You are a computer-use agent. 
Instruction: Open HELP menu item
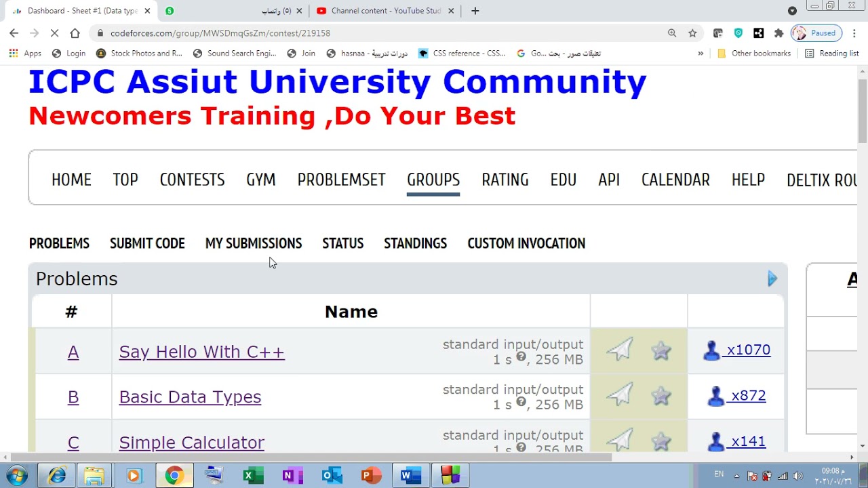(x=748, y=180)
